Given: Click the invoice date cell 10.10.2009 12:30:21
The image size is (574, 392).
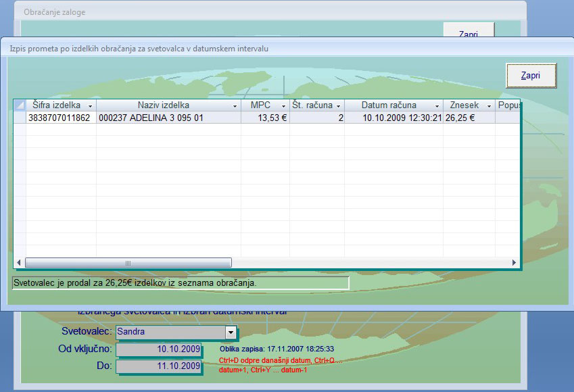Looking at the screenshot, I should [402, 118].
